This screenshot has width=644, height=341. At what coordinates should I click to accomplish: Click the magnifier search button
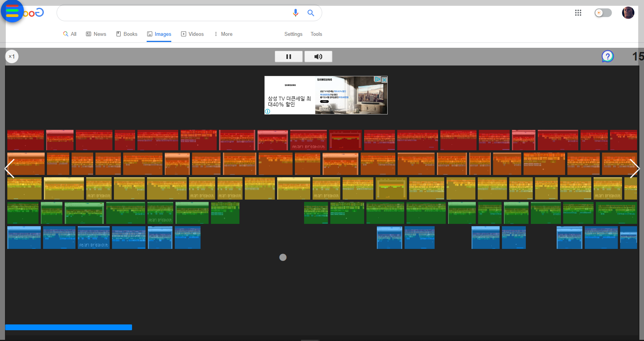[x=311, y=13]
